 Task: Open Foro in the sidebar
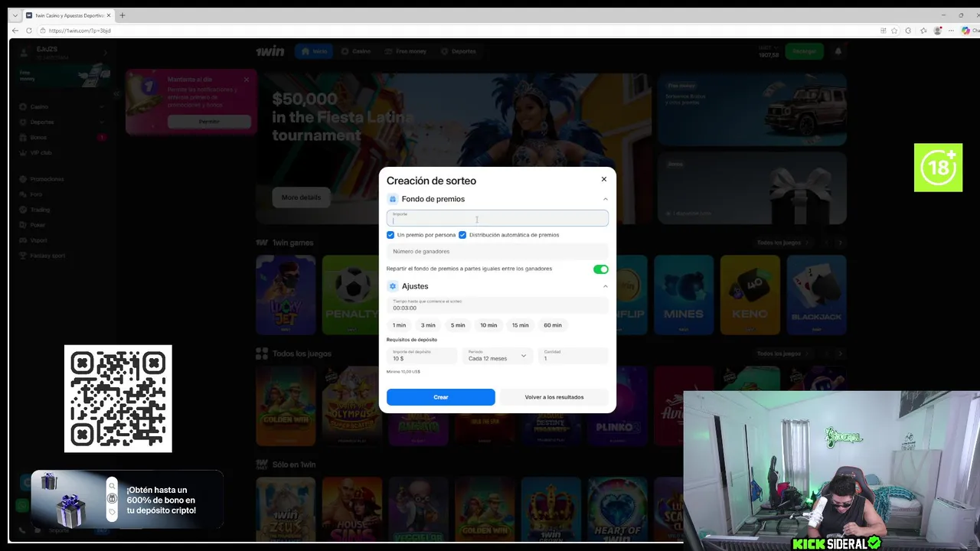tap(62, 194)
